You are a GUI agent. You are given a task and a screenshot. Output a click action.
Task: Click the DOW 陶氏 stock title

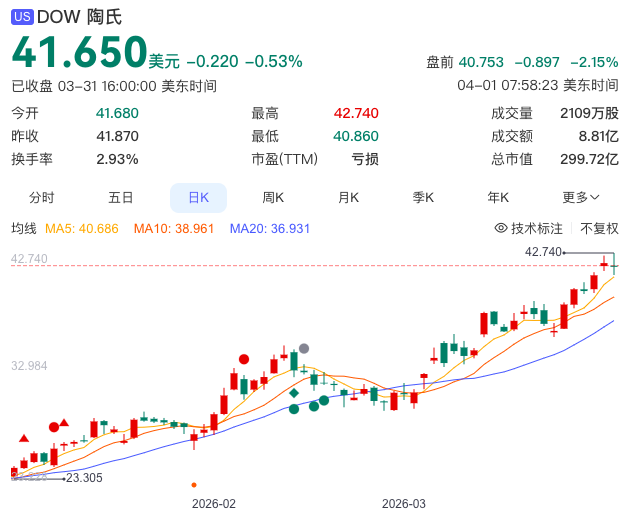click(79, 17)
